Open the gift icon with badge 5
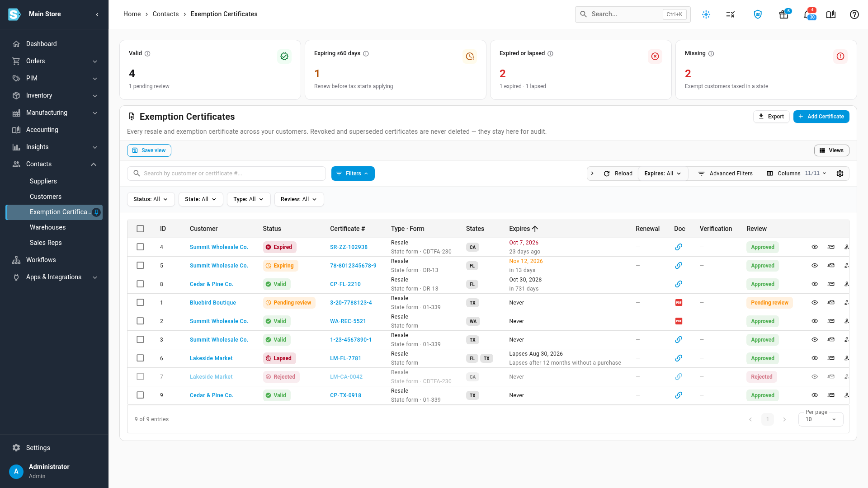The width and height of the screenshot is (868, 488). pos(784,14)
